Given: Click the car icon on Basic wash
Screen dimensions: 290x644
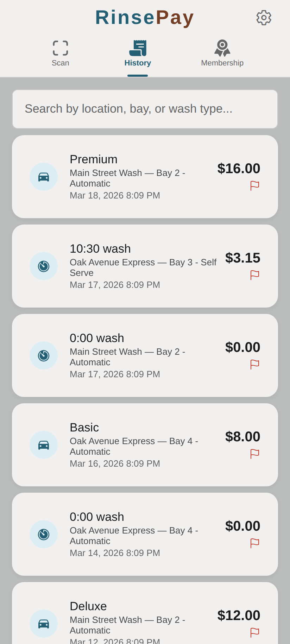Looking at the screenshot, I should coord(44,445).
